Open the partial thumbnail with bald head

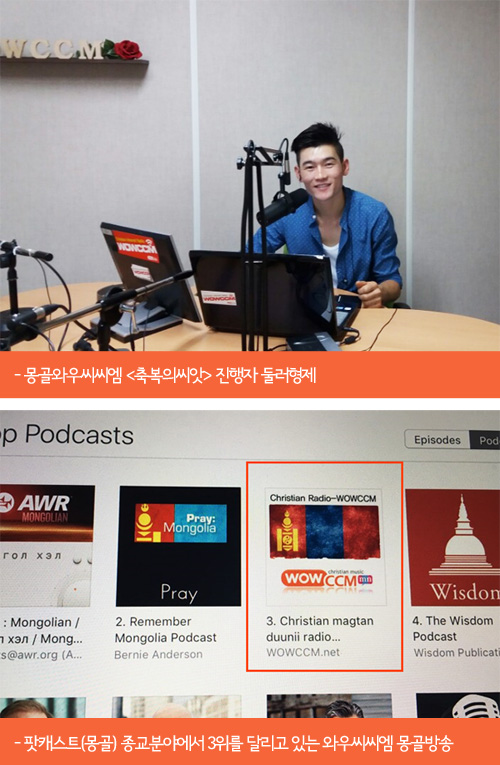(177, 706)
